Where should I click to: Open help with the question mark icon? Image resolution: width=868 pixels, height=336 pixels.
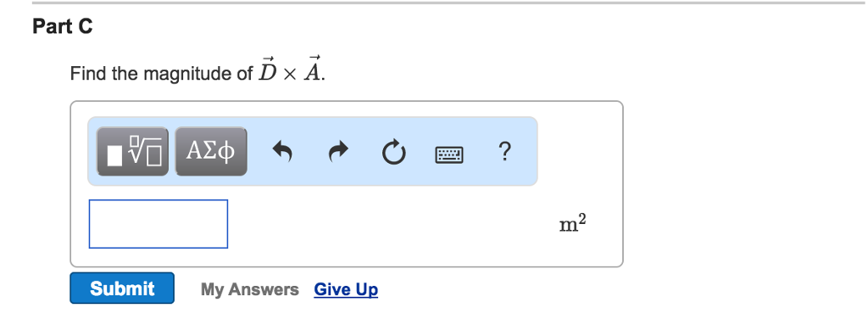504,151
